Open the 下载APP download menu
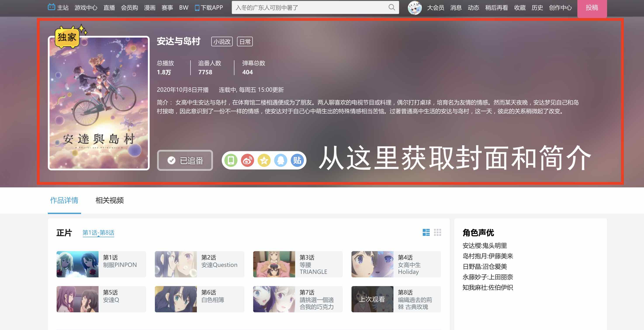The height and width of the screenshot is (330, 644). (x=209, y=8)
